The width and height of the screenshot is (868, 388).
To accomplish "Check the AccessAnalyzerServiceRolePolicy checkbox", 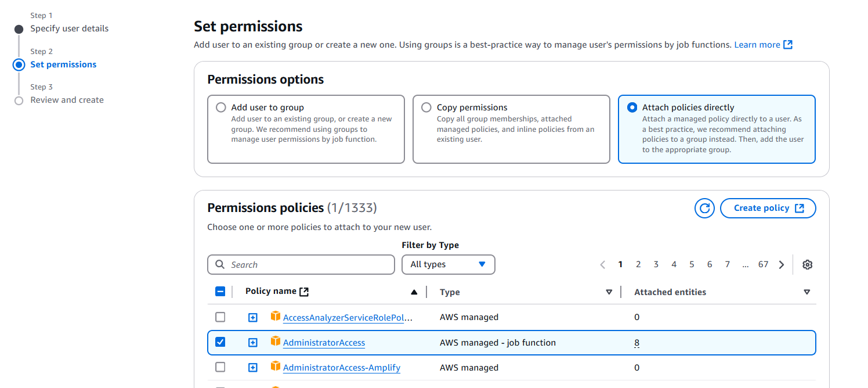I will [220, 317].
